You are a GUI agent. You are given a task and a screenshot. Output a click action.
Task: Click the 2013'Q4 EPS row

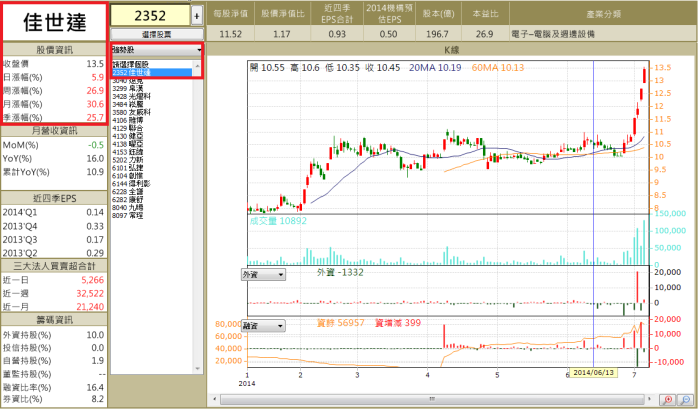tap(53, 226)
